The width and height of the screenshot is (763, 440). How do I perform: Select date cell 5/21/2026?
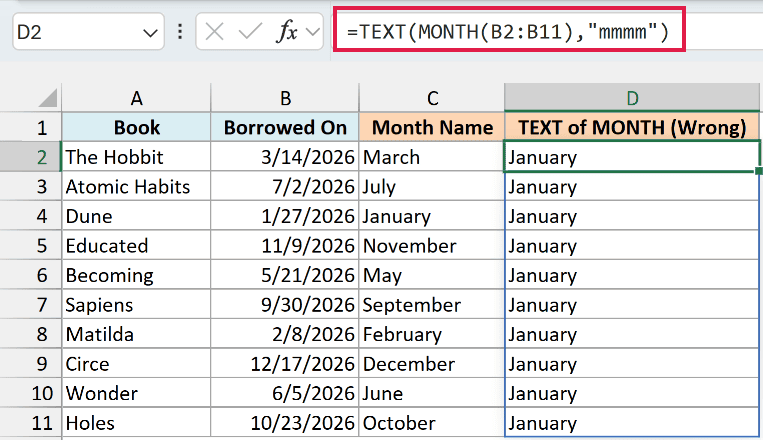tap(285, 275)
